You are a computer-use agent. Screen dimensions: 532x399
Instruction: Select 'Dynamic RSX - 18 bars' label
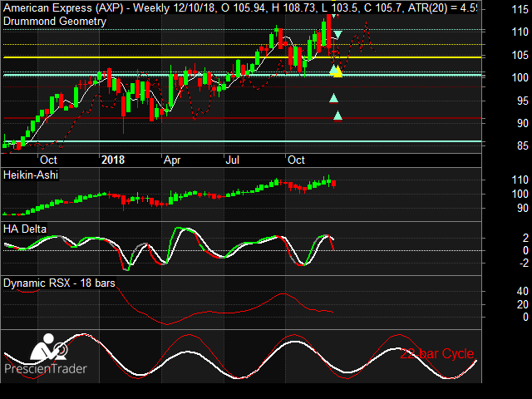click(59, 283)
